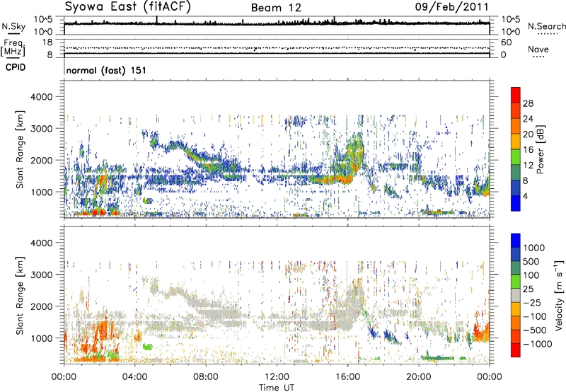
Task: Click the "CPID" row label
Action: (x=16, y=67)
